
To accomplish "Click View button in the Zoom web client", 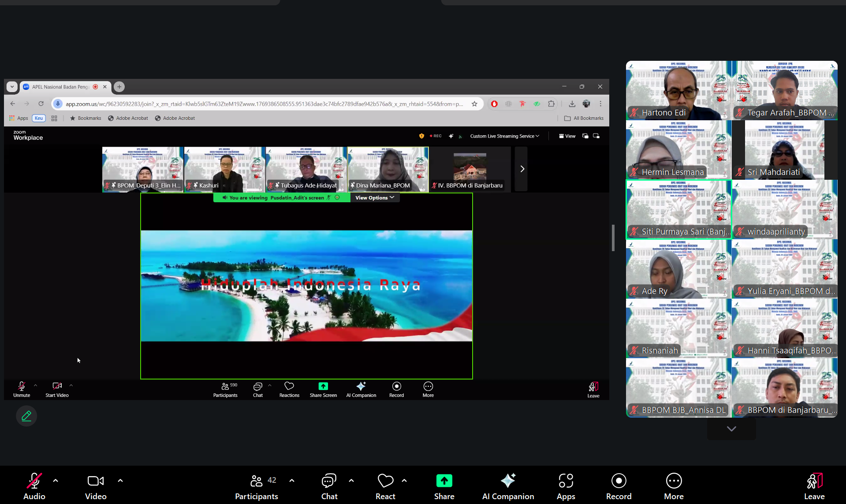I will tap(567, 136).
